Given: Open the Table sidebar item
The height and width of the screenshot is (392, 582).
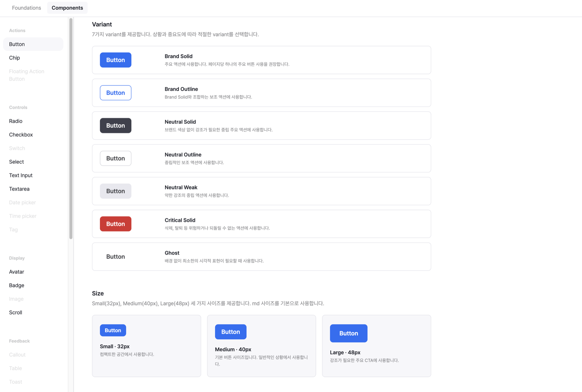Looking at the screenshot, I should pyautogui.click(x=33, y=368).
